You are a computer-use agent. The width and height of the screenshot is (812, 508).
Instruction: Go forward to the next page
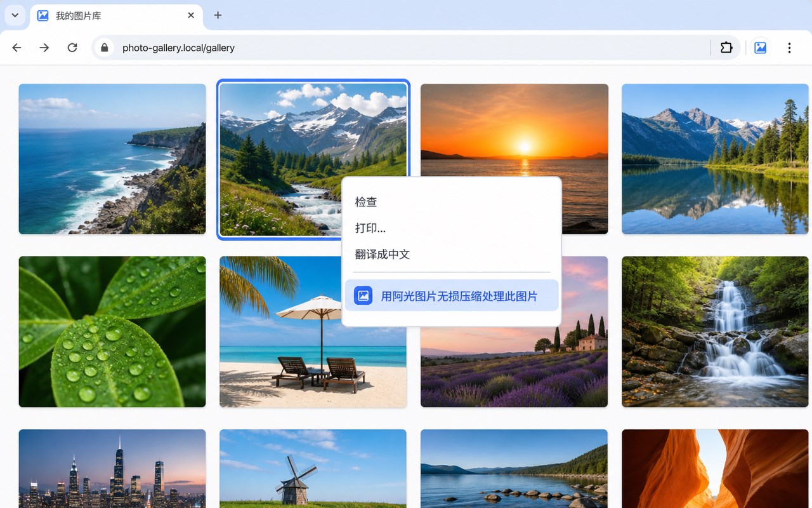44,48
